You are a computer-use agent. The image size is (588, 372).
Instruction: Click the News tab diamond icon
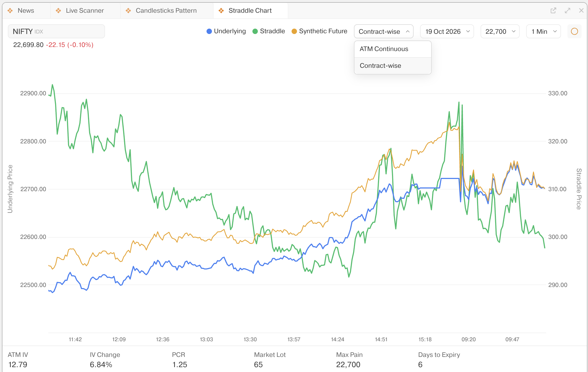10,11
